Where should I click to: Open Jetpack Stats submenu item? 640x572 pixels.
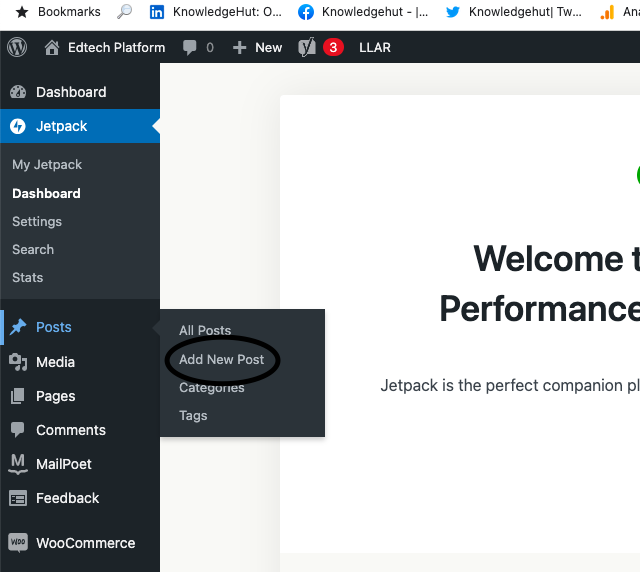tap(28, 278)
